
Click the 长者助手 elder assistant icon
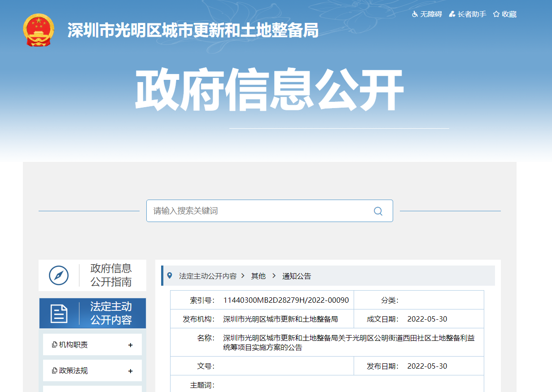[x=452, y=14]
